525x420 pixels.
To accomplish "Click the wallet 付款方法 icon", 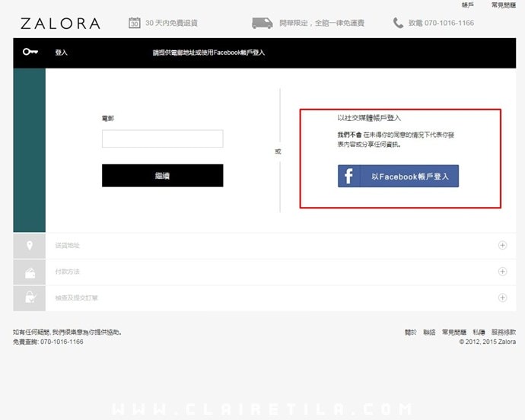I will point(30,273).
